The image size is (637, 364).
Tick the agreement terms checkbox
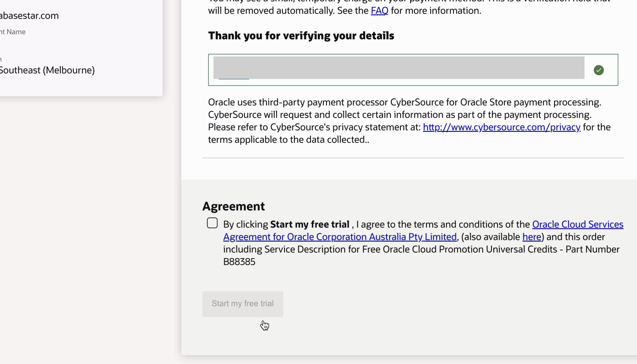pyautogui.click(x=212, y=223)
